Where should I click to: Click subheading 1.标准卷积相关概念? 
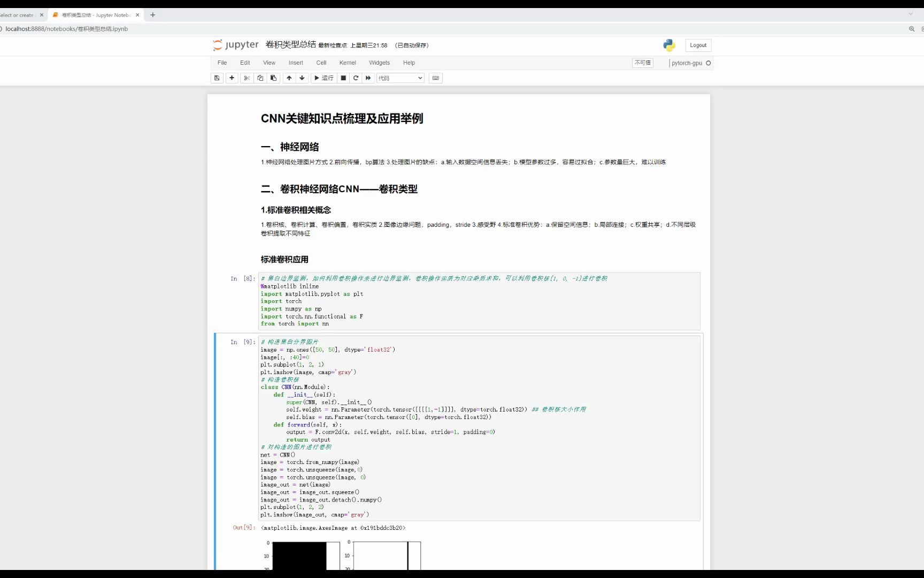coord(296,210)
